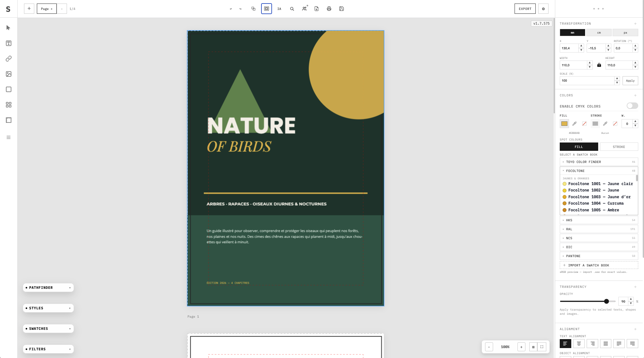
Task: Select the Link tool in left sidebar
Action: (x=9, y=59)
